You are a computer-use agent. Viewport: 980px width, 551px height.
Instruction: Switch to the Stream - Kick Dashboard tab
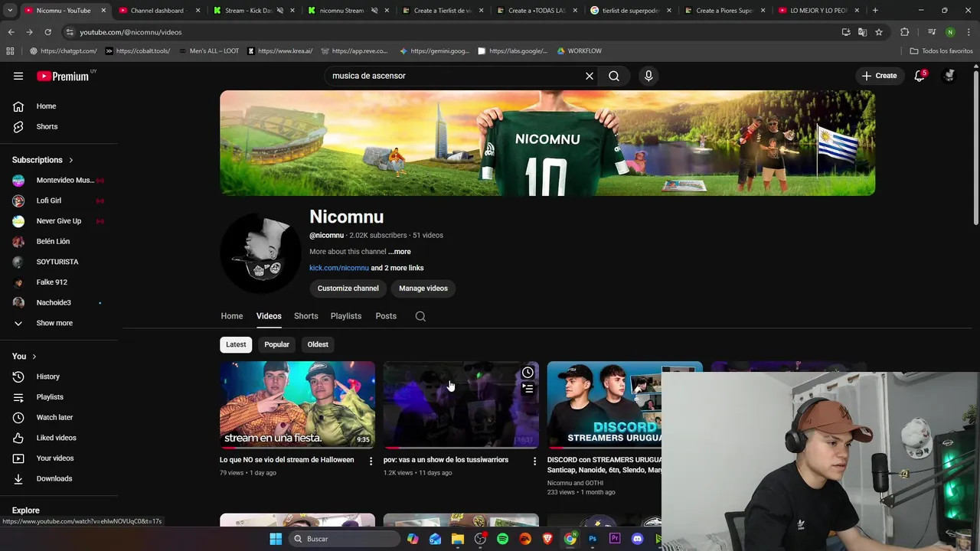click(x=253, y=11)
